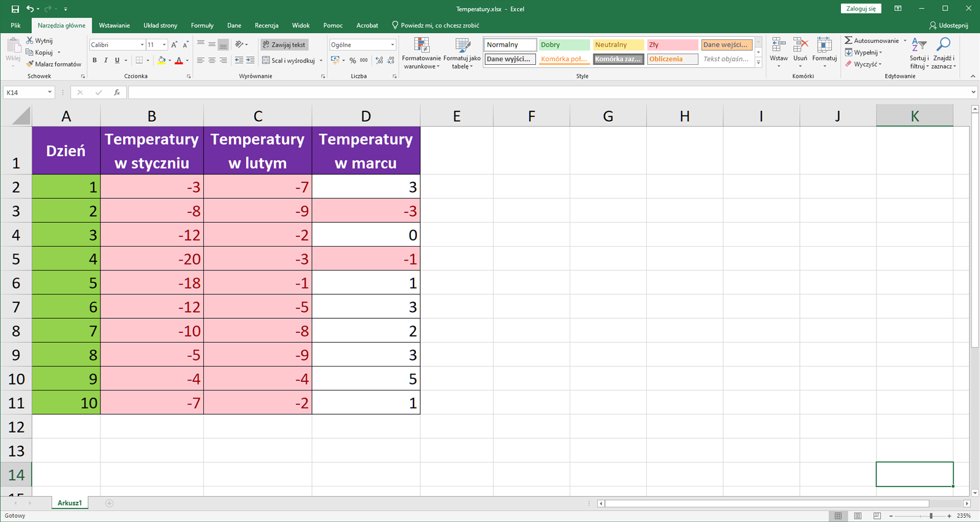Open the Wstawianie ribbon tab
Viewport: 980px width, 522px height.
(x=115, y=26)
